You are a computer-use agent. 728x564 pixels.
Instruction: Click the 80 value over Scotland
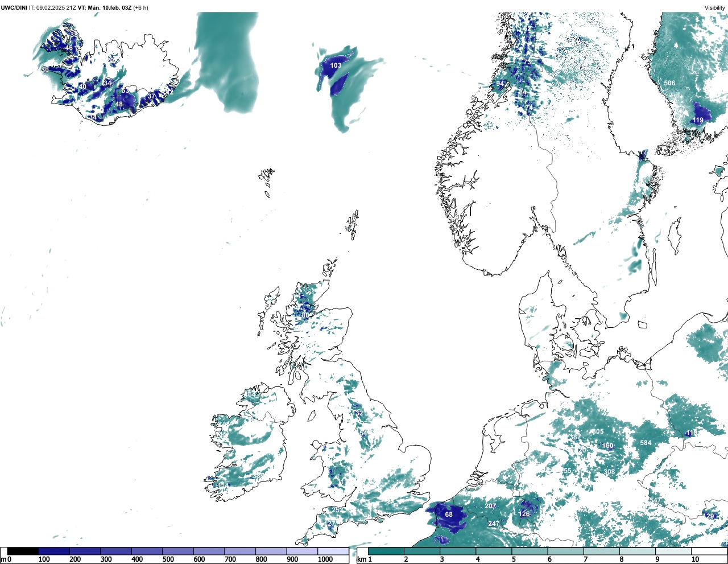(x=305, y=315)
